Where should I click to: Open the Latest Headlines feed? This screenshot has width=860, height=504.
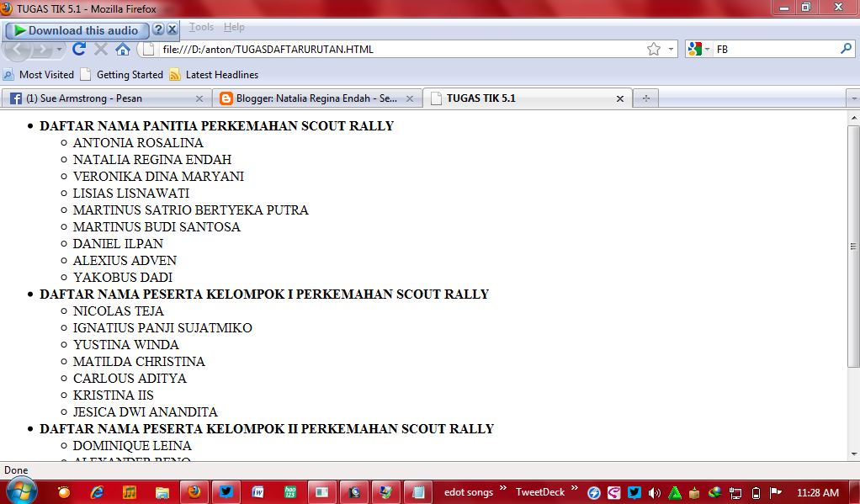click(214, 75)
